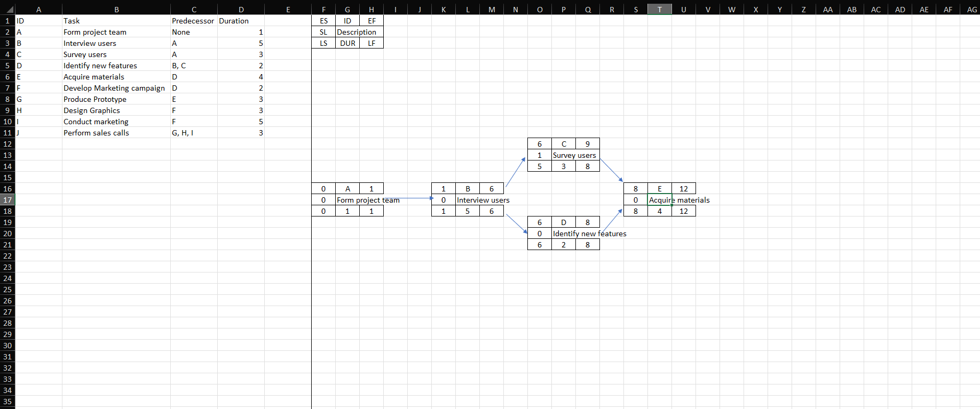
Task: Click 'Develop Marketing campaign' cell
Action: click(x=116, y=88)
